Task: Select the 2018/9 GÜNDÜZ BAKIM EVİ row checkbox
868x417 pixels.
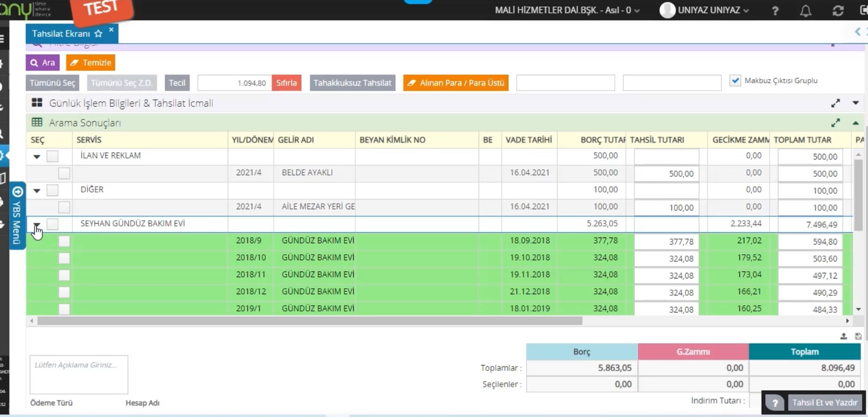Action: coord(64,241)
